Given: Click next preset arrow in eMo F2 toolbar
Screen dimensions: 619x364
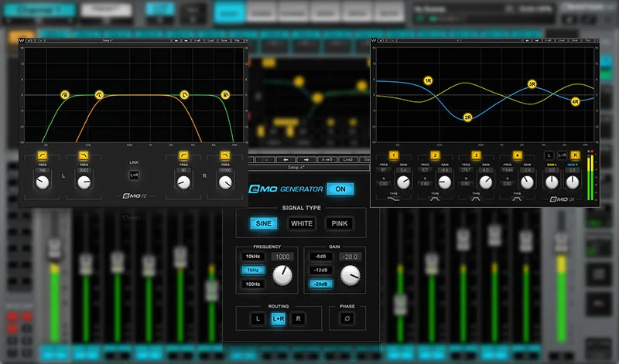Looking at the screenshot, I should (186, 41).
